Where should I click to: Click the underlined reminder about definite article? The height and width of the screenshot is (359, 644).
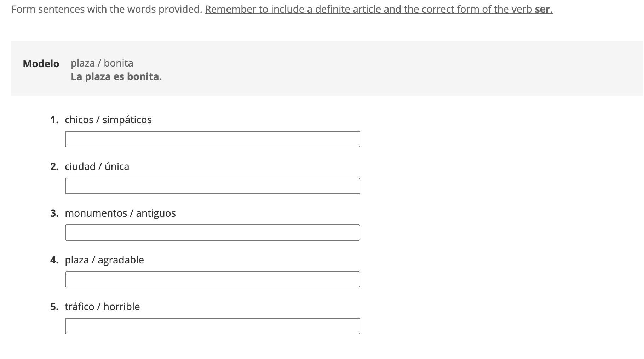[x=379, y=9]
